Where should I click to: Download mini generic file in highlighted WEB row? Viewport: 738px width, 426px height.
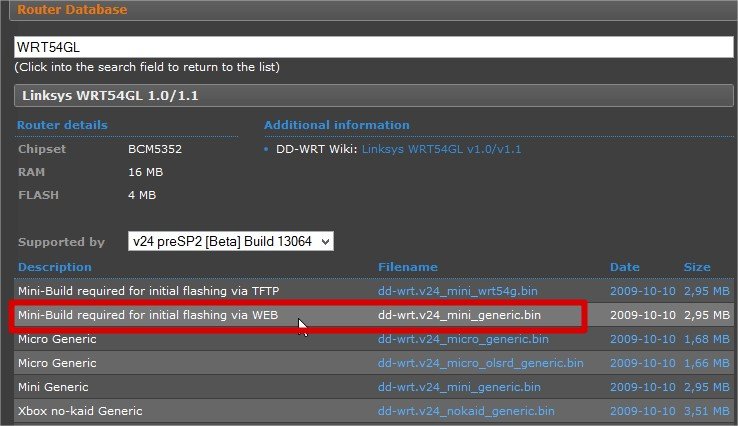459,315
